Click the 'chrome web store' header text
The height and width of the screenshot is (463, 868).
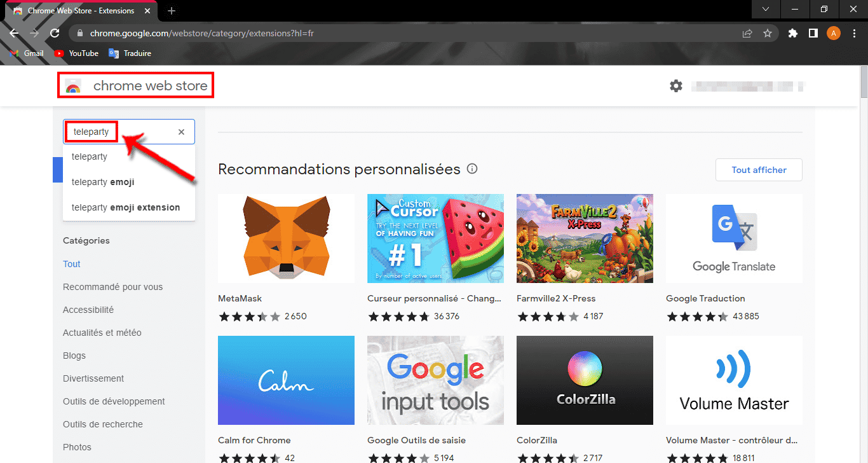150,86
